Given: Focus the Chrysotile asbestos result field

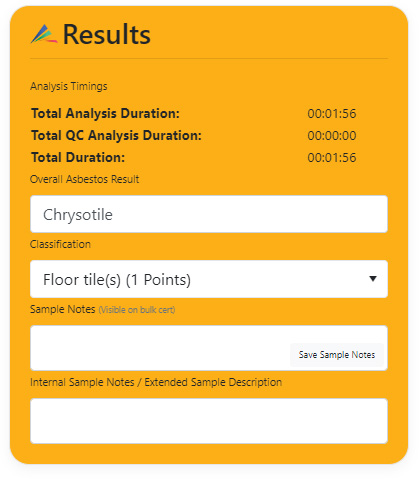Looking at the screenshot, I should point(209,214).
